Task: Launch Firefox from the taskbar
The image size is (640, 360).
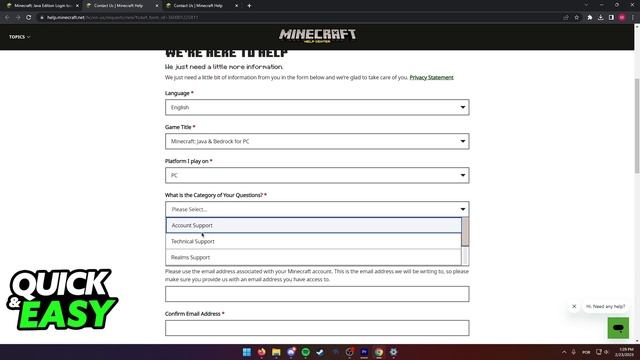Action: pos(261,352)
